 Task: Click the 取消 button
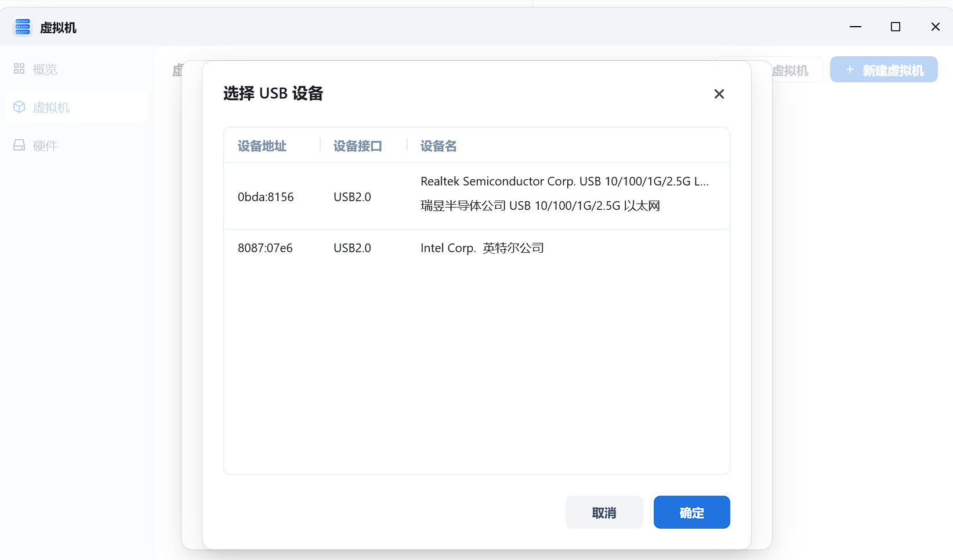pyautogui.click(x=604, y=512)
